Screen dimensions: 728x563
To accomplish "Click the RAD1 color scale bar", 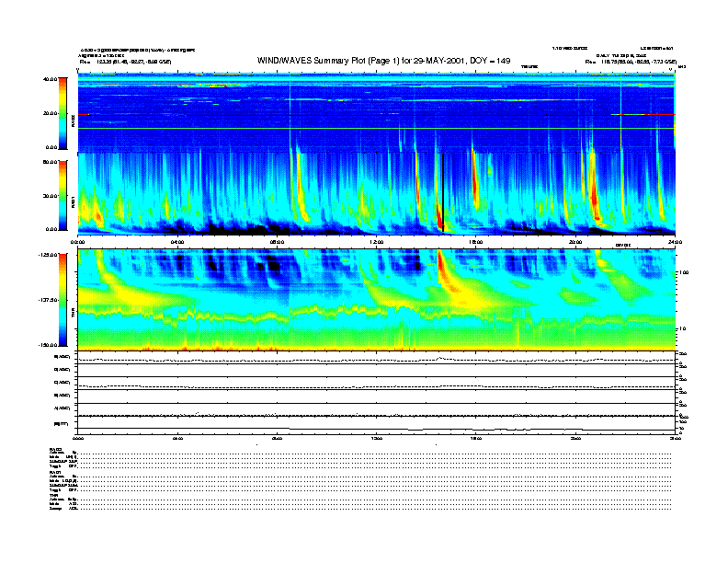I will 63,195.
